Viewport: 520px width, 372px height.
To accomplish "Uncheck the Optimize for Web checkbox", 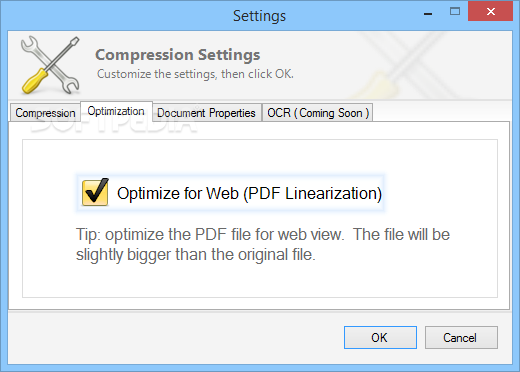I will click(95, 193).
